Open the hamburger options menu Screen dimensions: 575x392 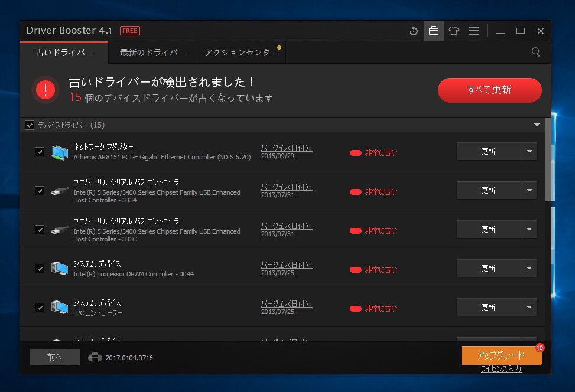[474, 31]
